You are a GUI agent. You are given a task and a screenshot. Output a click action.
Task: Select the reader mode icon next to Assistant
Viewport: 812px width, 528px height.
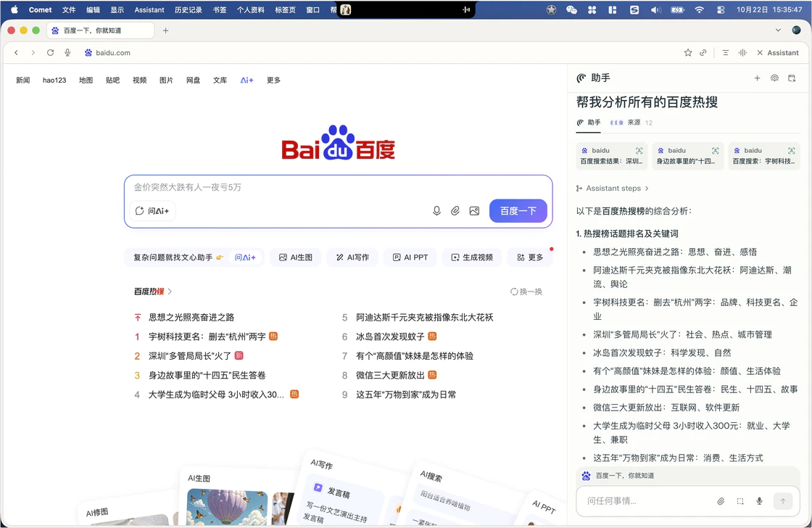point(724,52)
